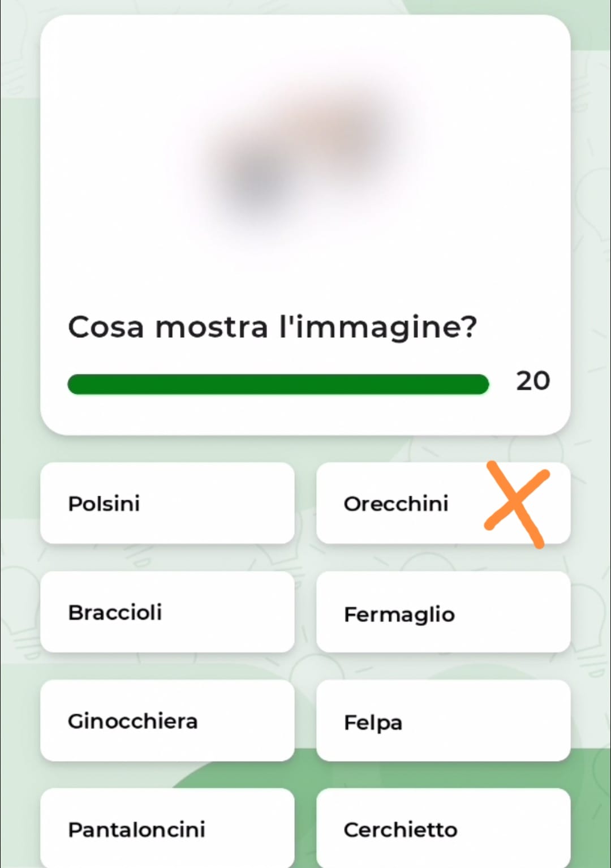
Task: Choose the Orecchini answer option
Action: [443, 503]
